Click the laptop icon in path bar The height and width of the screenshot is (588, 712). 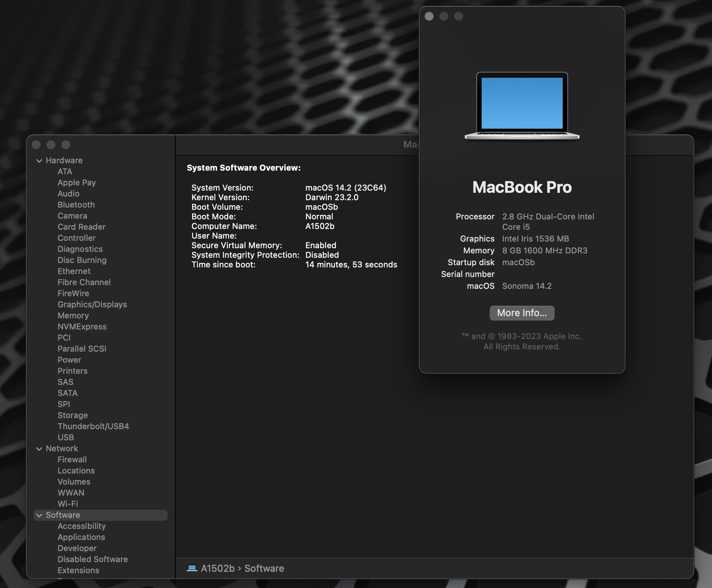pyautogui.click(x=192, y=568)
